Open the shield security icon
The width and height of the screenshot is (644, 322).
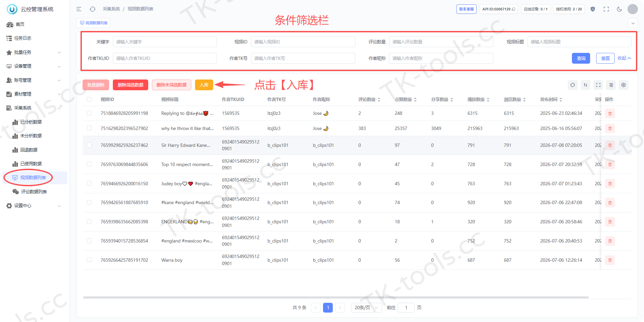pos(593,9)
